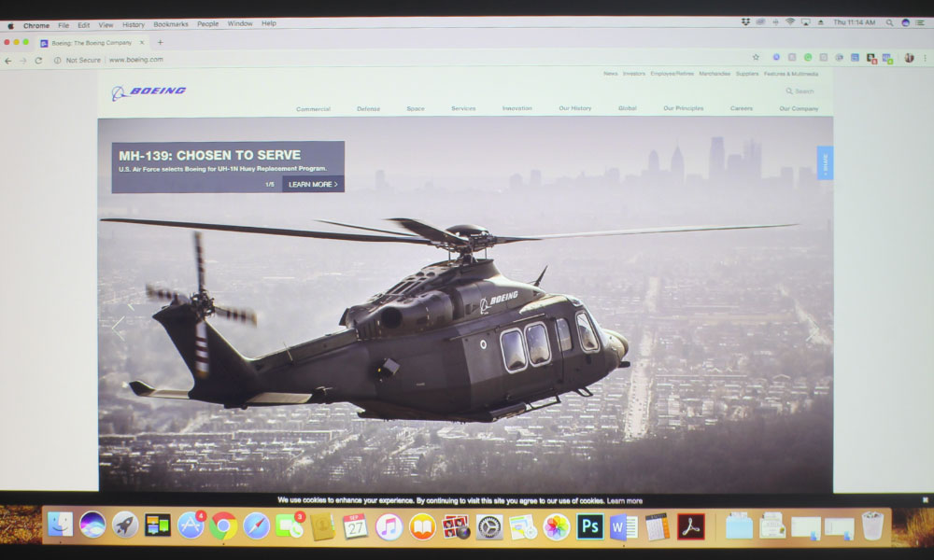The height and width of the screenshot is (560, 934).
Task: Open Launchpad from the Dock
Action: point(125,525)
